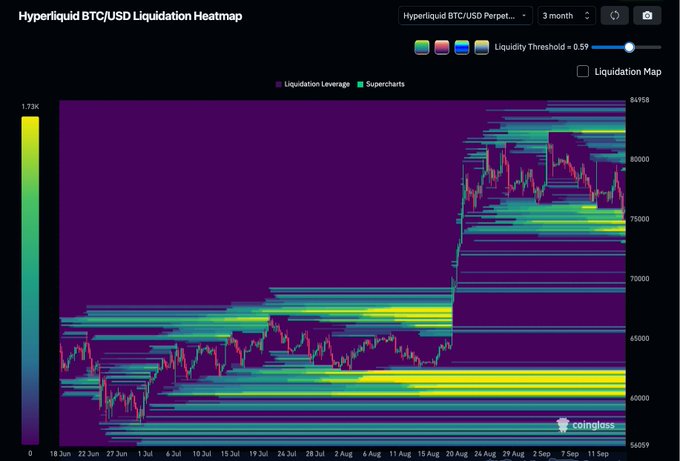
Task: Click the 65000 price axis label
Action: click(x=640, y=338)
